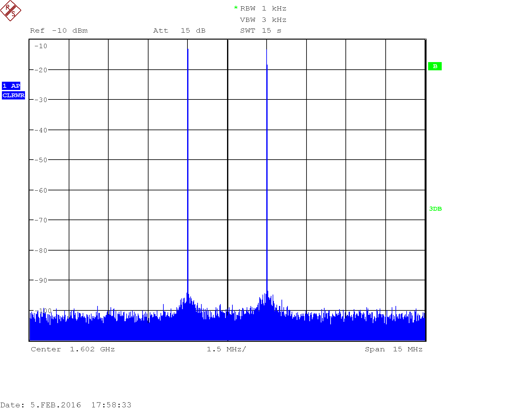Screen dimensions: 506x420
Task: Click the VBW 3 kHz setting
Action: tap(263, 20)
